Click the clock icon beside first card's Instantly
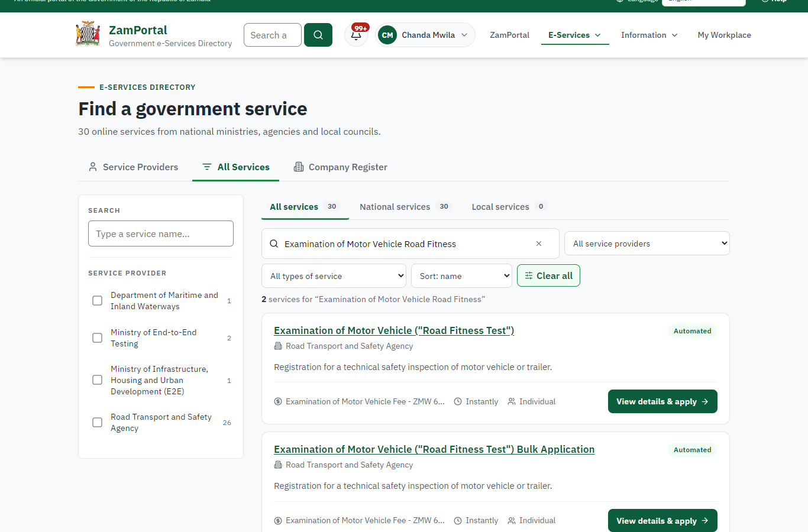The width and height of the screenshot is (808, 532). tap(458, 401)
